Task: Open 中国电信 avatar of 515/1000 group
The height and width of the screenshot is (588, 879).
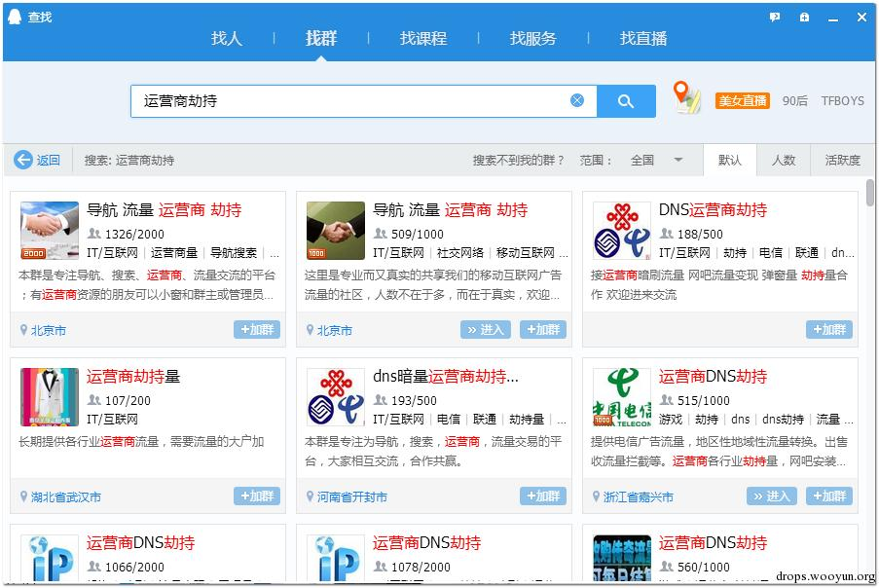Action: 622,397
